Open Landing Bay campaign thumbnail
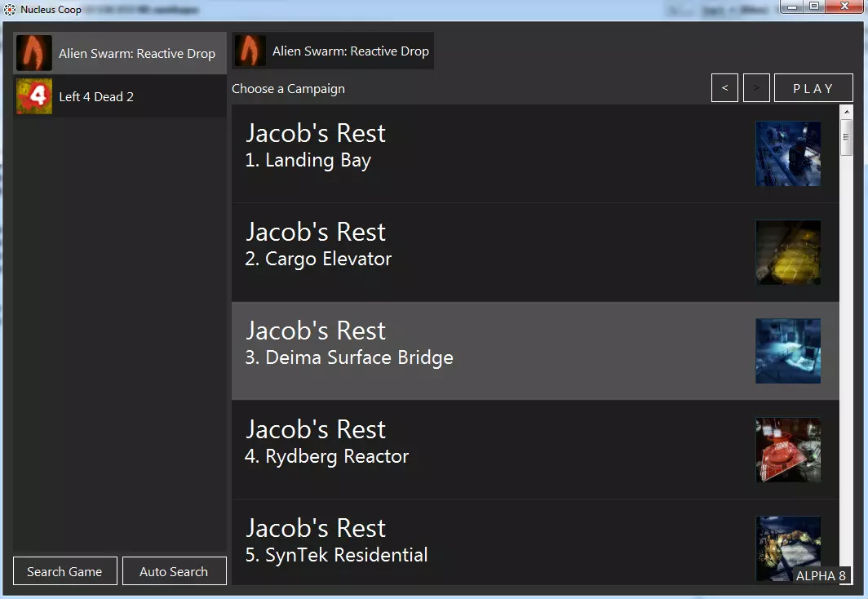Viewport: 868px width, 599px height. click(788, 154)
